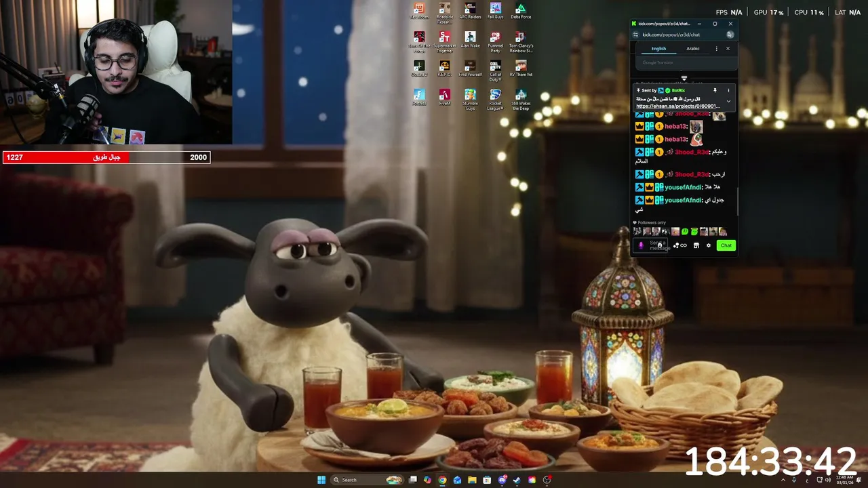Click the BotRix sender name
Image resolution: width=868 pixels, height=488 pixels.
[678, 90]
